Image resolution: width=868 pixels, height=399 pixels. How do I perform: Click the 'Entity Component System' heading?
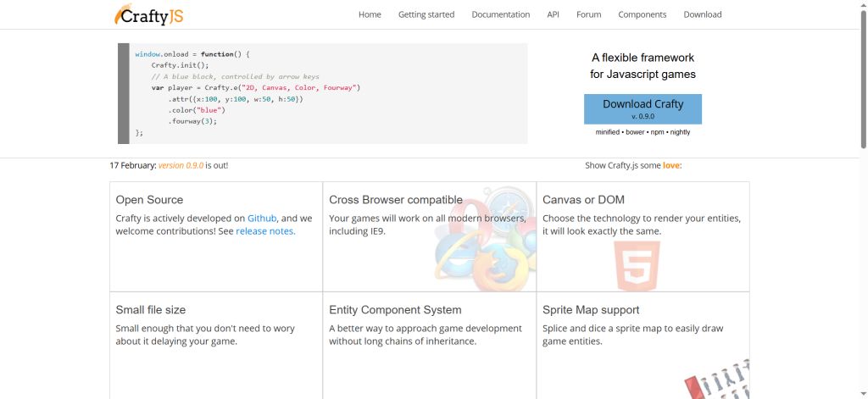coord(395,310)
